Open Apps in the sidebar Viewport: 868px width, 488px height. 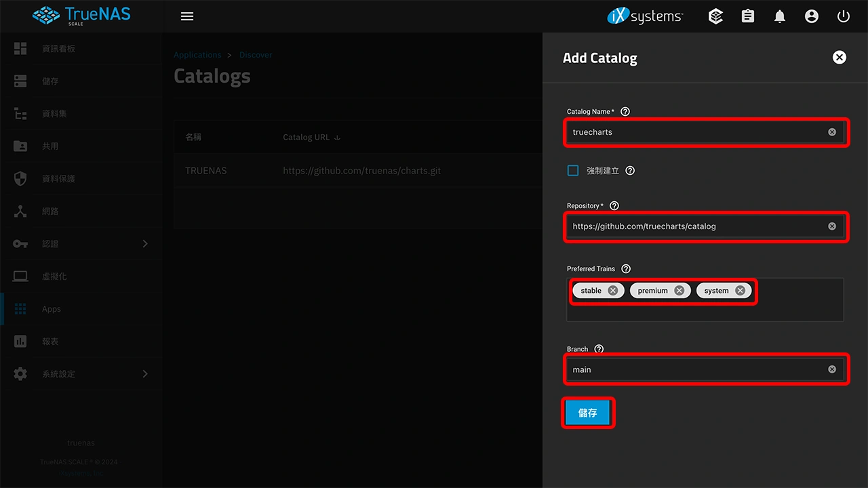point(52,309)
